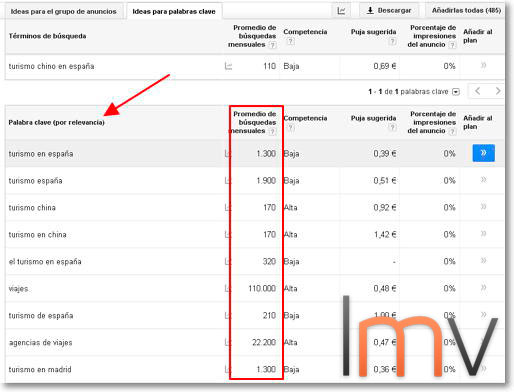Add turismo de españa to plan
Image resolution: width=514 pixels, height=392 pixels.
pos(483,315)
